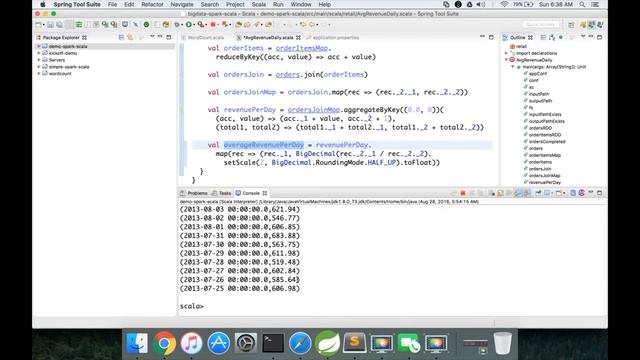Click the green Boot Dashboard circle icon
This screenshot has height=360, width=640.
[x=146, y=25]
